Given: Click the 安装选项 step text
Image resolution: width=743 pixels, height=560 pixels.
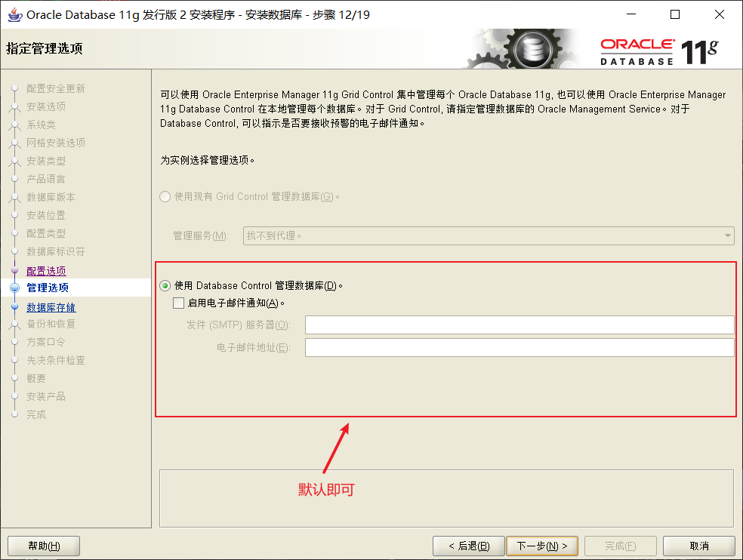Looking at the screenshot, I should (46, 106).
